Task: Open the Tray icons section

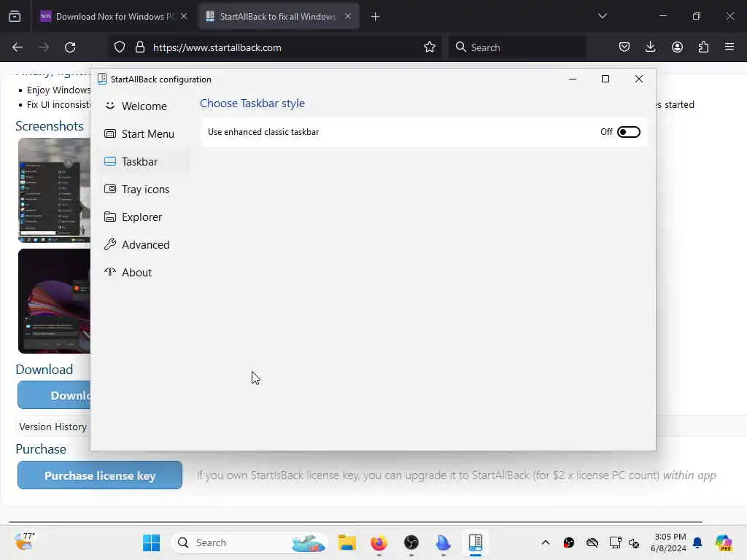Action: pos(144,189)
